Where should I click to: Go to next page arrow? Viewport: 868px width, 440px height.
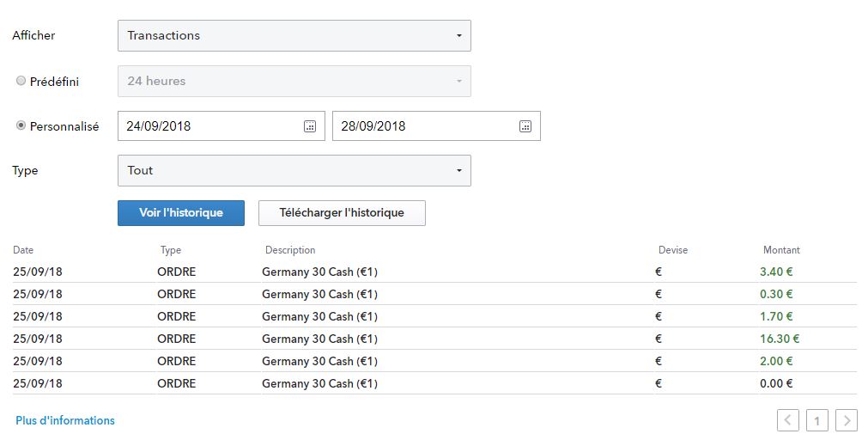tap(847, 420)
